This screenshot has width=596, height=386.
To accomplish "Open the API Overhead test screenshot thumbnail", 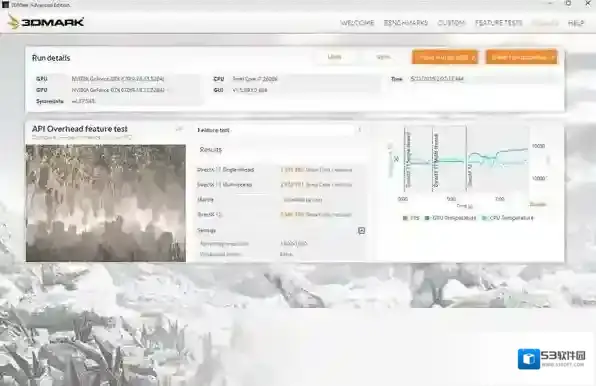I will [106, 203].
